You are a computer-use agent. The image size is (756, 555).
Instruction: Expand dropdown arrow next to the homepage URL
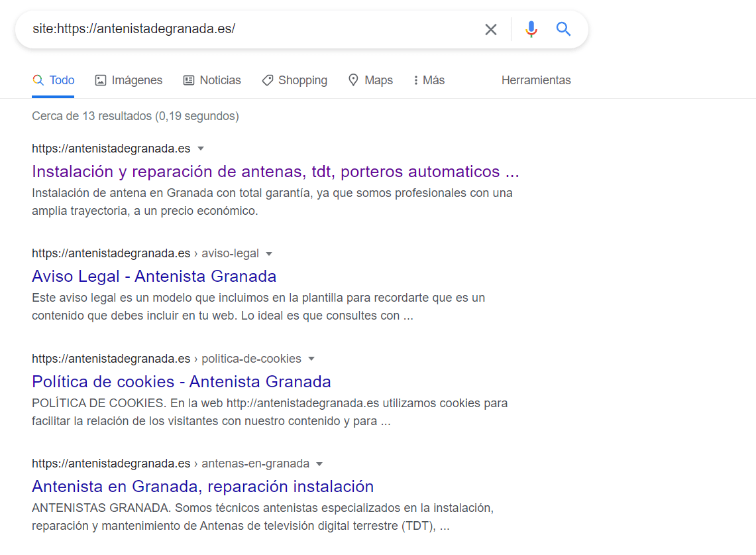[x=201, y=149]
